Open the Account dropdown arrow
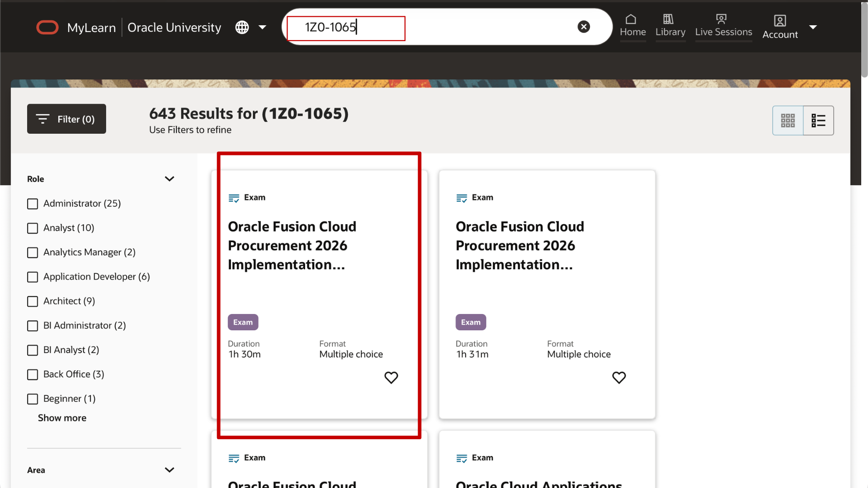This screenshot has height=488, width=868. [x=813, y=27]
